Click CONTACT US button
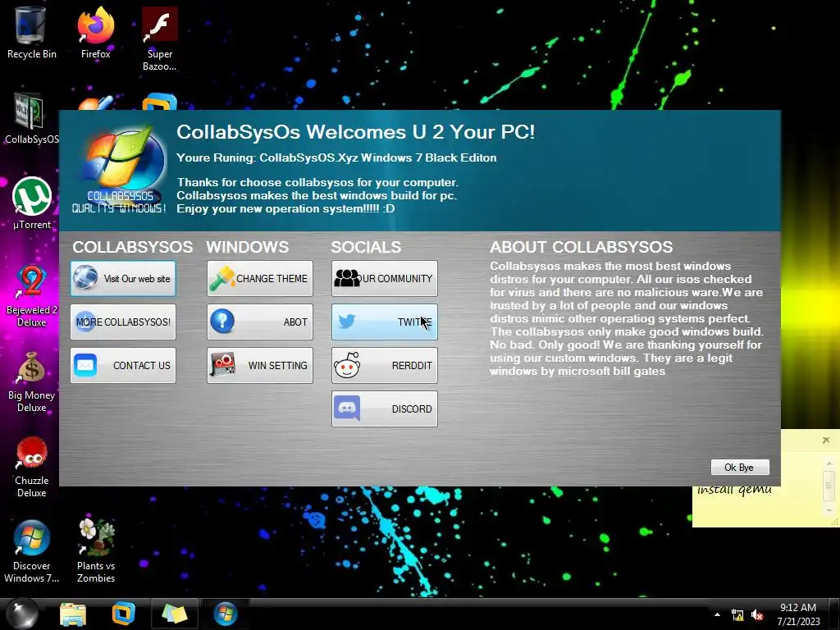Image resolution: width=840 pixels, height=630 pixels. point(123,365)
